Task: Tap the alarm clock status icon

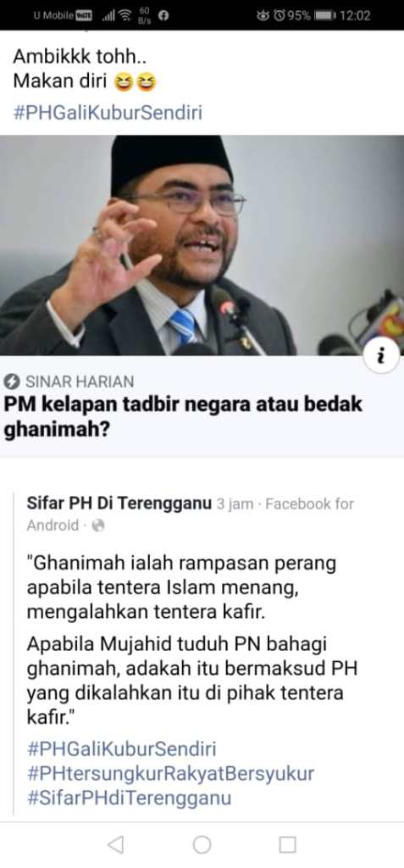Action: pyautogui.click(x=279, y=15)
